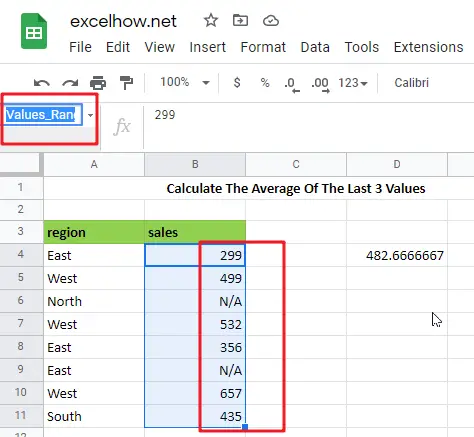Expand the name box dropdown arrow
Screen dimensions: 474x437
click(x=90, y=115)
